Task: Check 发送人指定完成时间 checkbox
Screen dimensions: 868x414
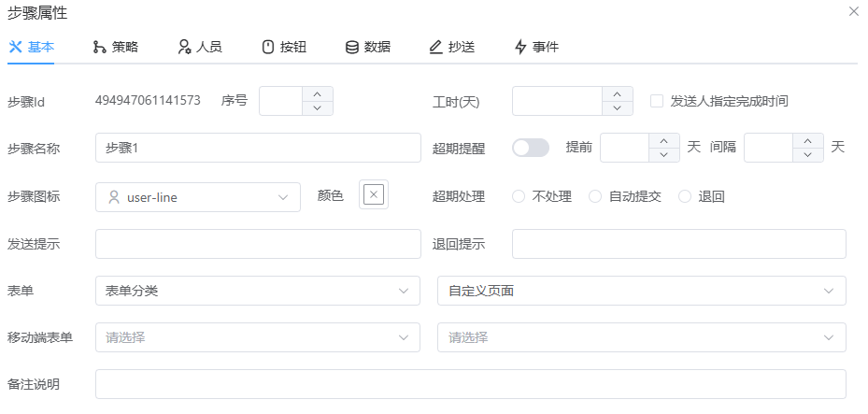Action: (657, 101)
